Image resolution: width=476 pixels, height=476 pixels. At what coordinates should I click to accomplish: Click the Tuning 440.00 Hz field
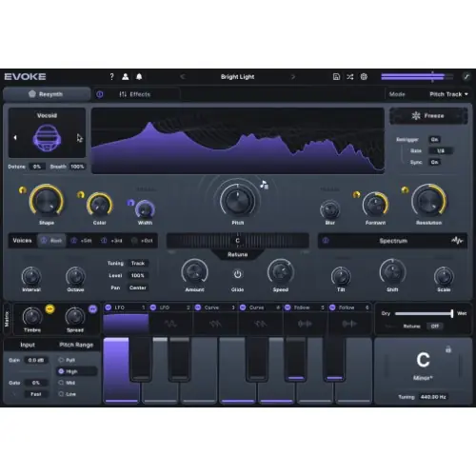tap(433, 397)
